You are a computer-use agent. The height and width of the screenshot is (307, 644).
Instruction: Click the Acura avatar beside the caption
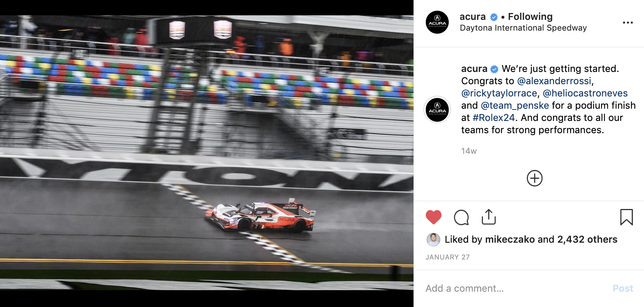pos(437,110)
